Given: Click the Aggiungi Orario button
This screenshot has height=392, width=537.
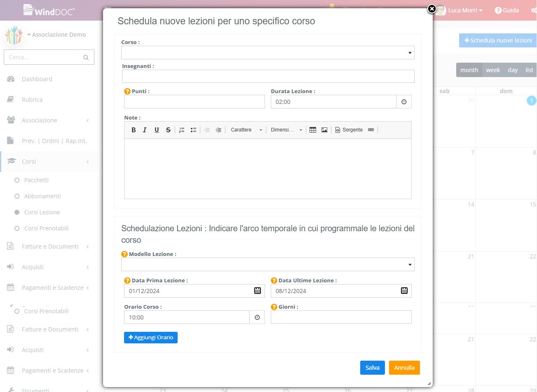Looking at the screenshot, I should pos(151,338).
